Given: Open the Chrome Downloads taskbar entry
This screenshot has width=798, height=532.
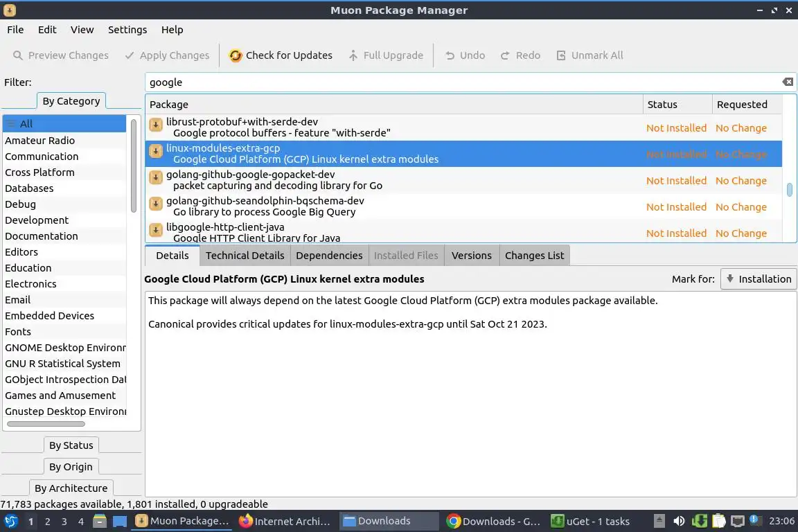Looking at the screenshot, I should coord(493,522).
